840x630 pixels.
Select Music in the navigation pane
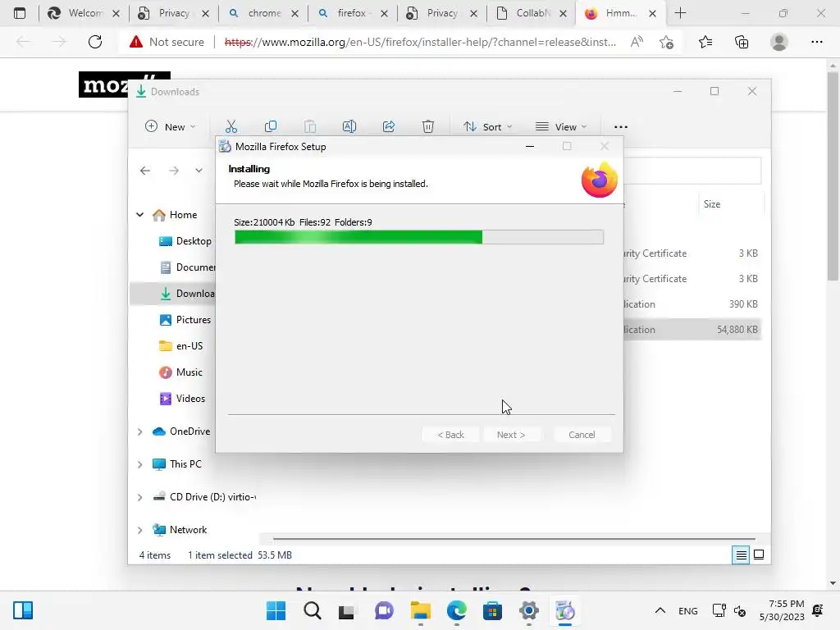point(181,372)
